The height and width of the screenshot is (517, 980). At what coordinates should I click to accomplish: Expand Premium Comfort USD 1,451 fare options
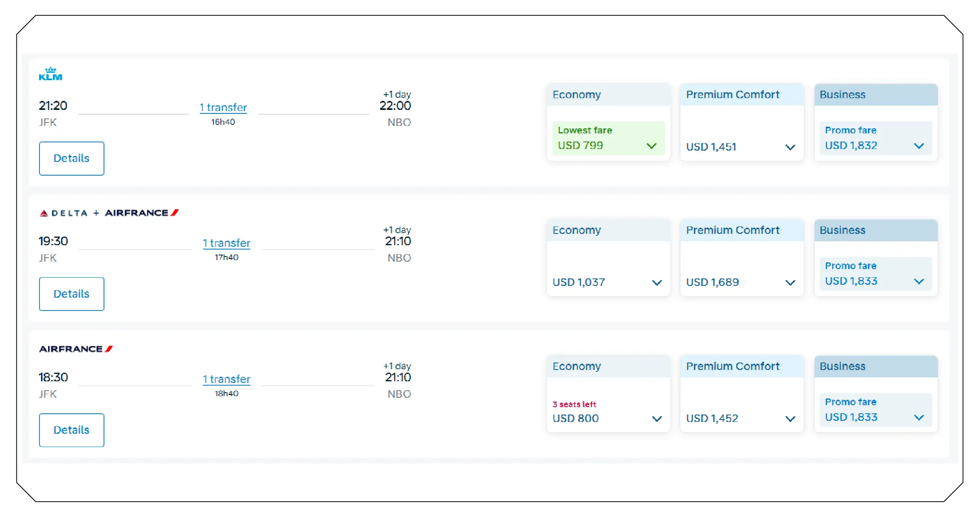tap(790, 147)
